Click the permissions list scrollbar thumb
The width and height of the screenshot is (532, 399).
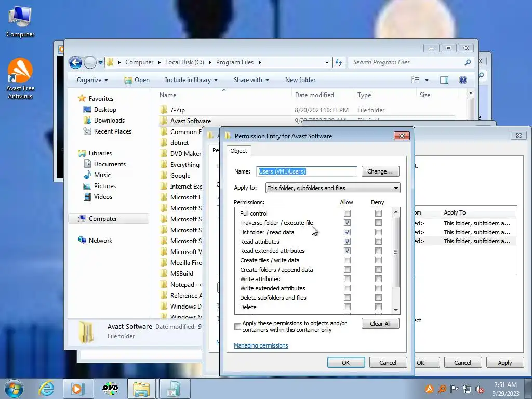[x=395, y=252]
